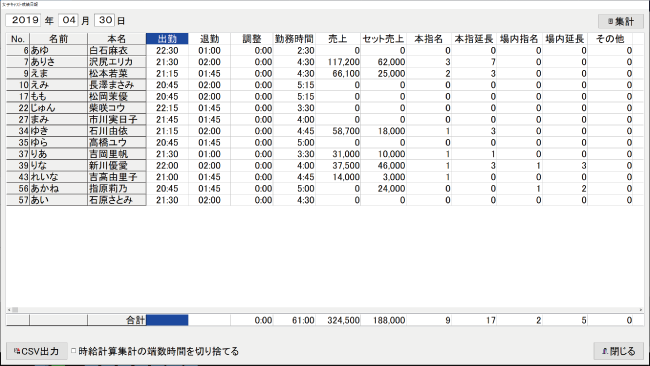Click the 合計 label in totals row

pos(136,320)
